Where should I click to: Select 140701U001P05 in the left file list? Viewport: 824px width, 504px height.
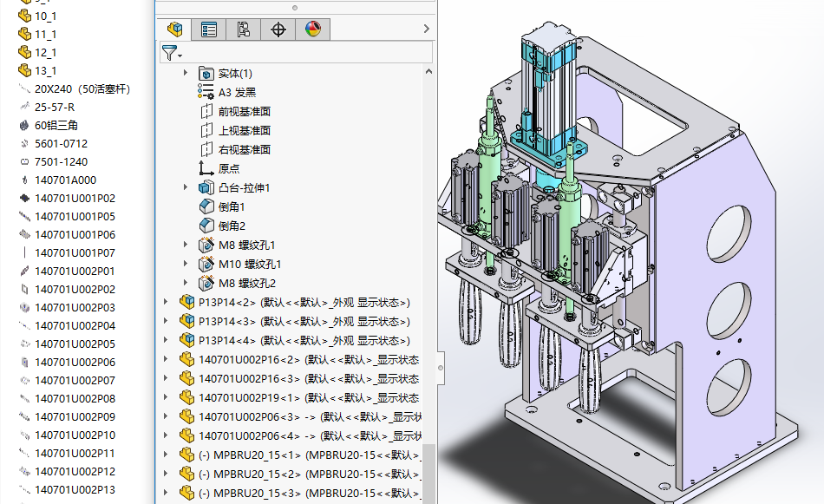75,217
